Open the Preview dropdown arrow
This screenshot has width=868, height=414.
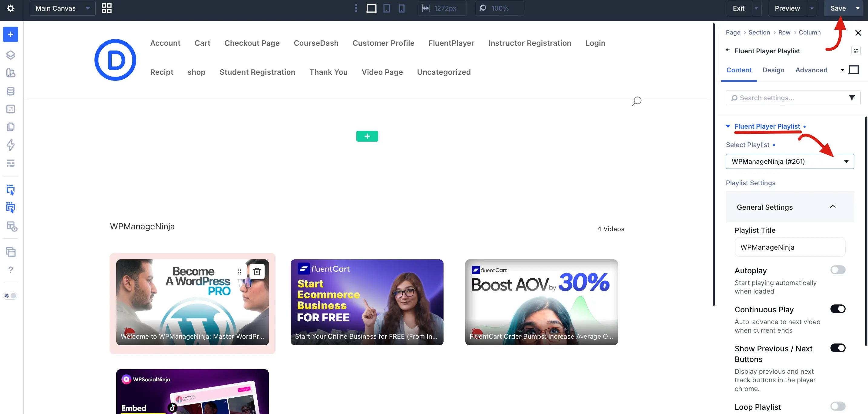(812, 8)
